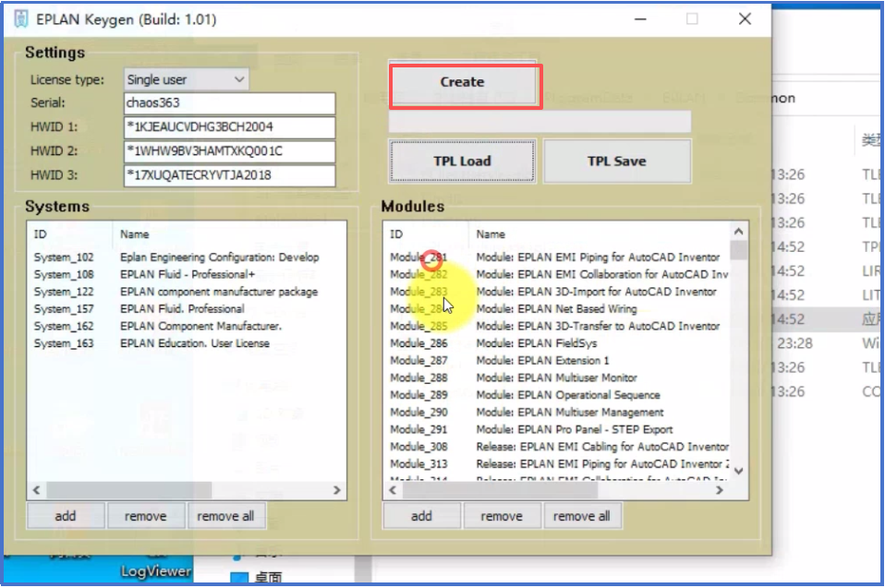This screenshot has width=885, height=588.
Task: Select Module_287 EPLAN Extension 1 row
Action: click(x=557, y=361)
